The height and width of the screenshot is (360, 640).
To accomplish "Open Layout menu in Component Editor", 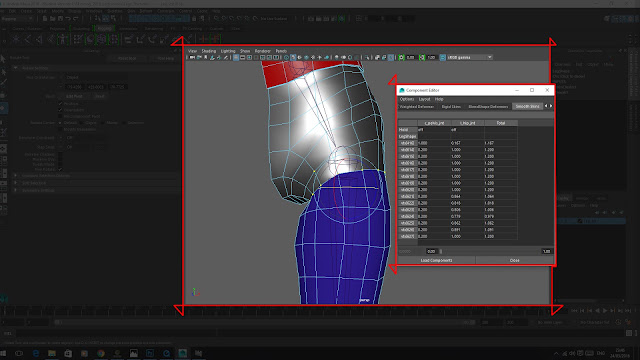I will point(424,99).
